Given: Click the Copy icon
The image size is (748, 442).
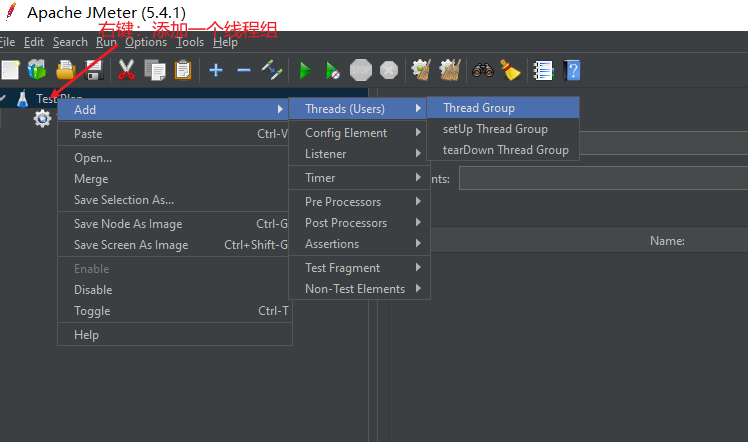Looking at the screenshot, I should [155, 70].
